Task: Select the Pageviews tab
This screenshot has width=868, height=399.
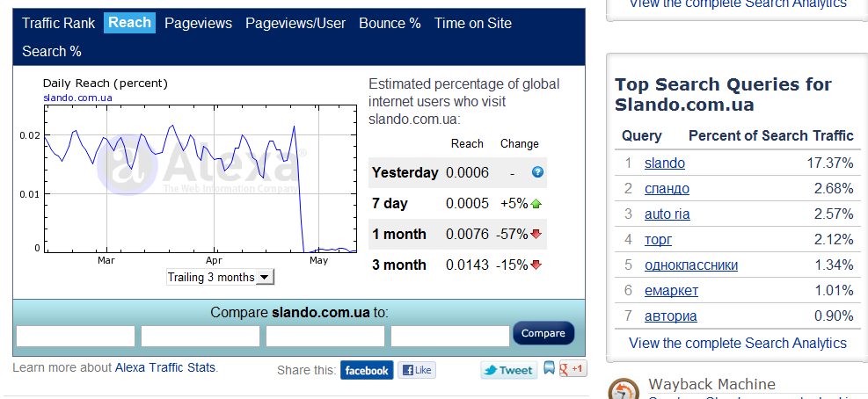Action: (x=198, y=23)
